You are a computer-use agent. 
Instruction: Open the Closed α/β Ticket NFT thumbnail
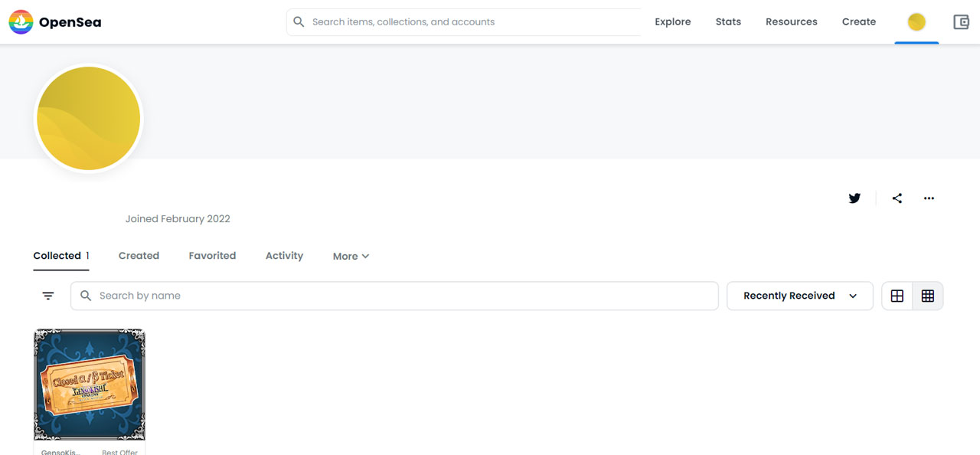coord(90,385)
